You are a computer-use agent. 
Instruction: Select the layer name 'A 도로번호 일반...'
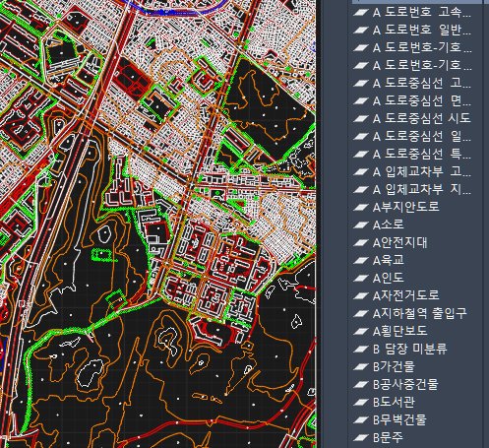(x=422, y=31)
